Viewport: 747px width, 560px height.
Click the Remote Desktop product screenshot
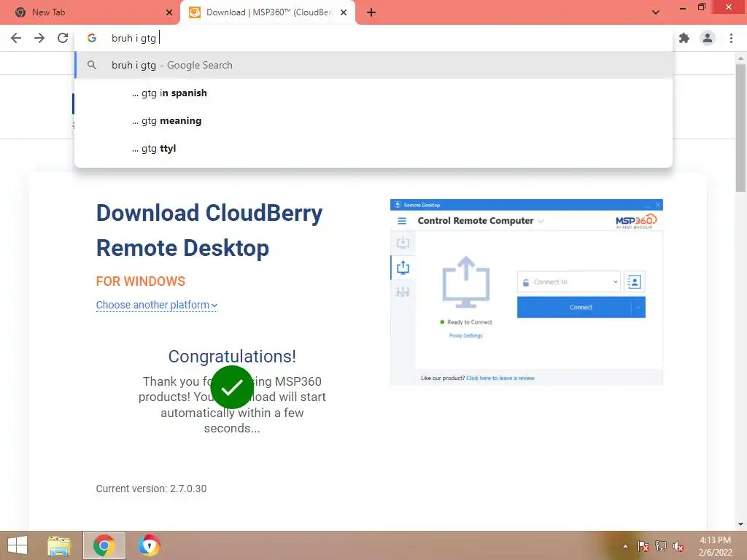click(527, 292)
